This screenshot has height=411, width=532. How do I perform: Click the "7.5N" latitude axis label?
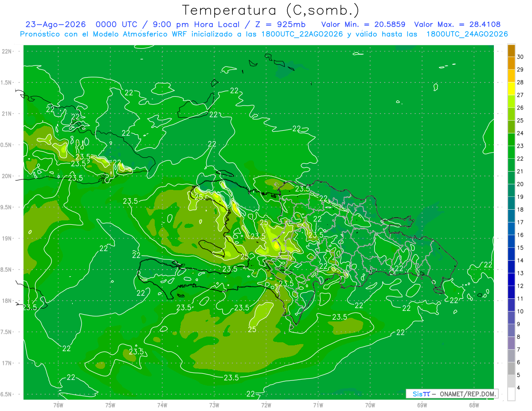pos(7,332)
